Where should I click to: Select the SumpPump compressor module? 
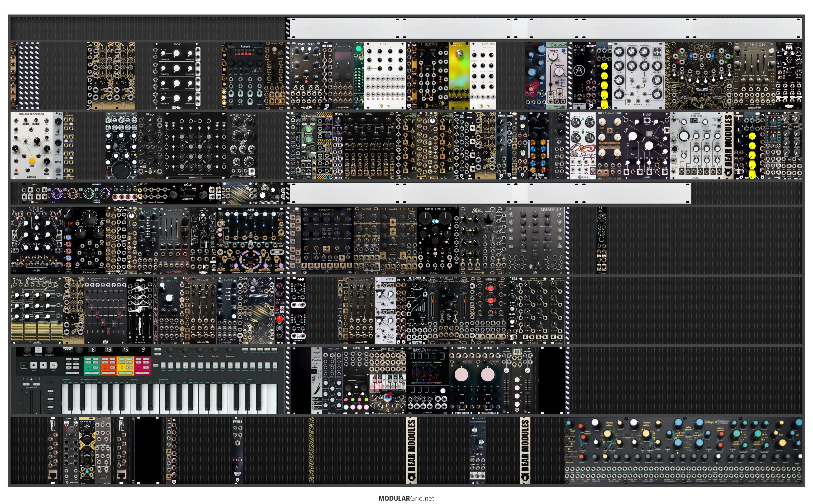click(x=308, y=146)
